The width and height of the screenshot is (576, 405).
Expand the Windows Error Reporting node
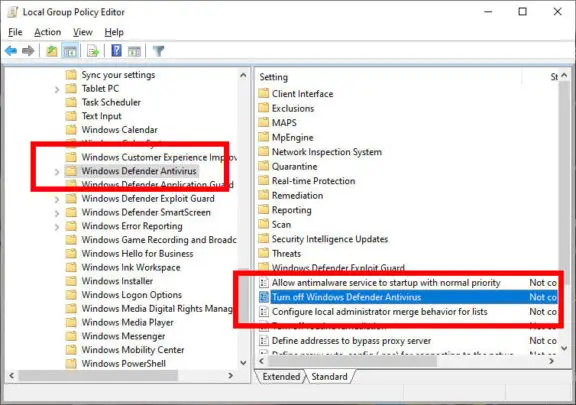click(57, 227)
